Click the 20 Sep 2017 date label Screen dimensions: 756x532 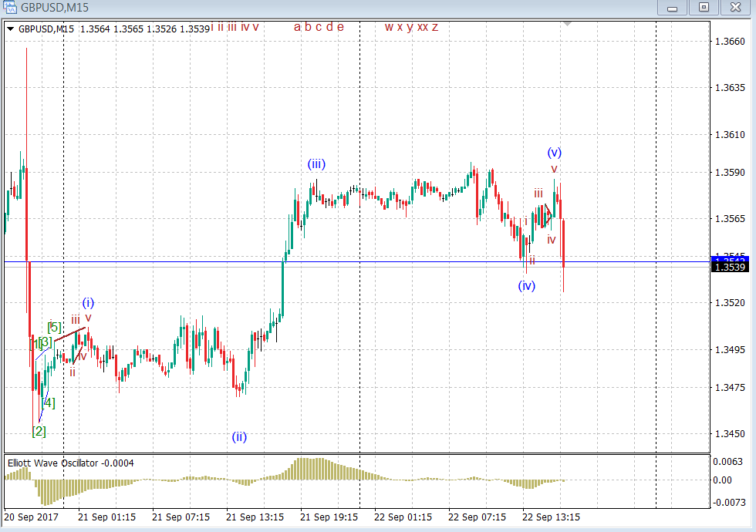(32, 517)
